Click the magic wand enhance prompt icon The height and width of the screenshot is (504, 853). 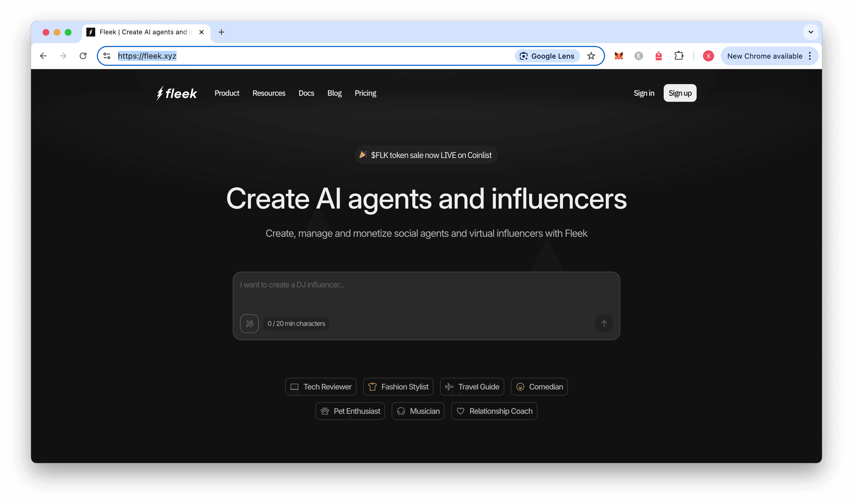tap(249, 323)
